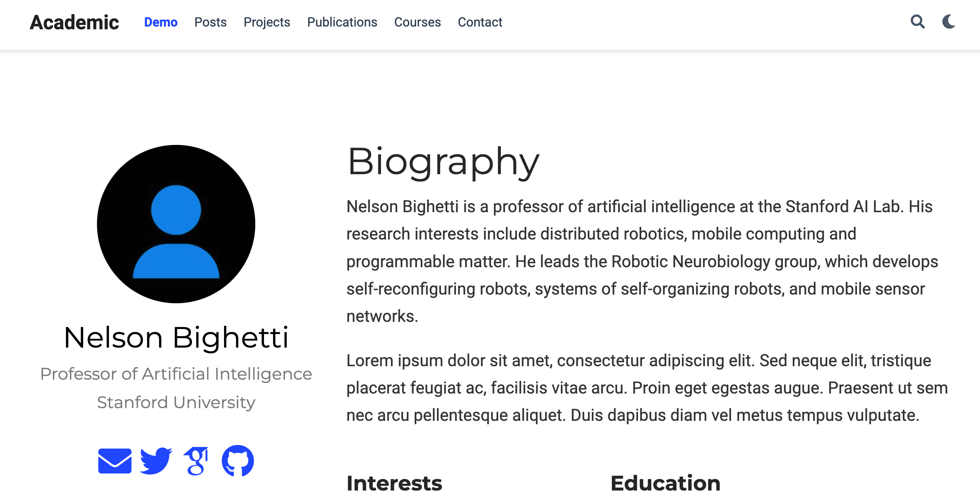Toggle dark mode with the moon icon
Screen dimensions: 980x502
click(x=949, y=22)
